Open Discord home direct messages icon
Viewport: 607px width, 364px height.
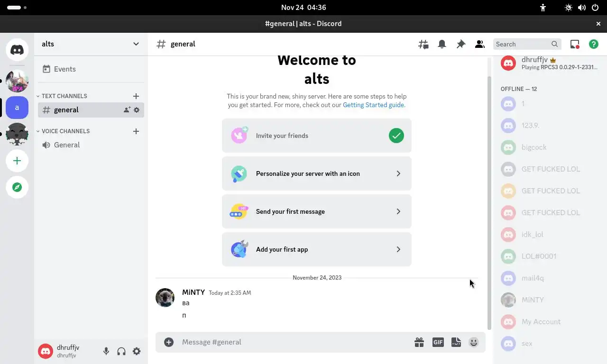(17, 50)
